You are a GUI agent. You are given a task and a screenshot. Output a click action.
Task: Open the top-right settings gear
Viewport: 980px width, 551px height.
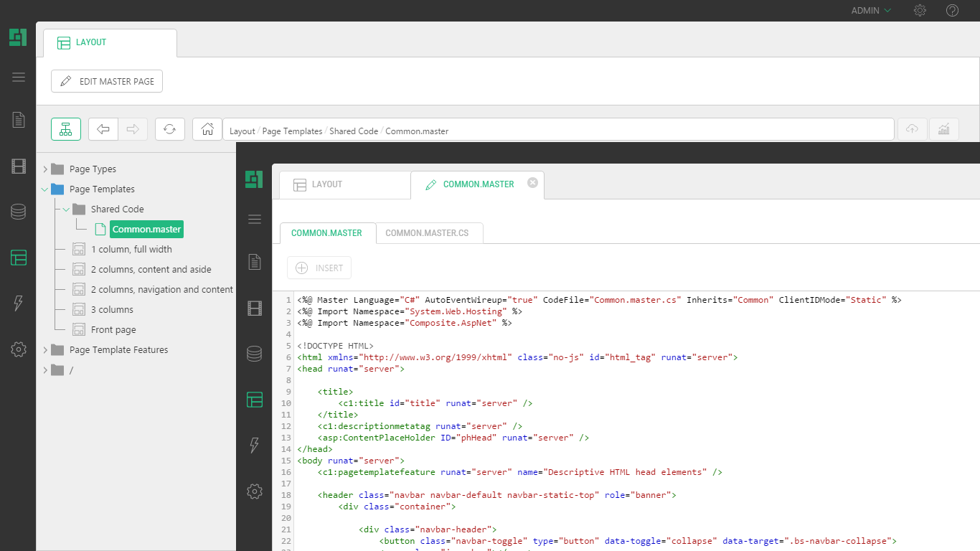tap(920, 11)
